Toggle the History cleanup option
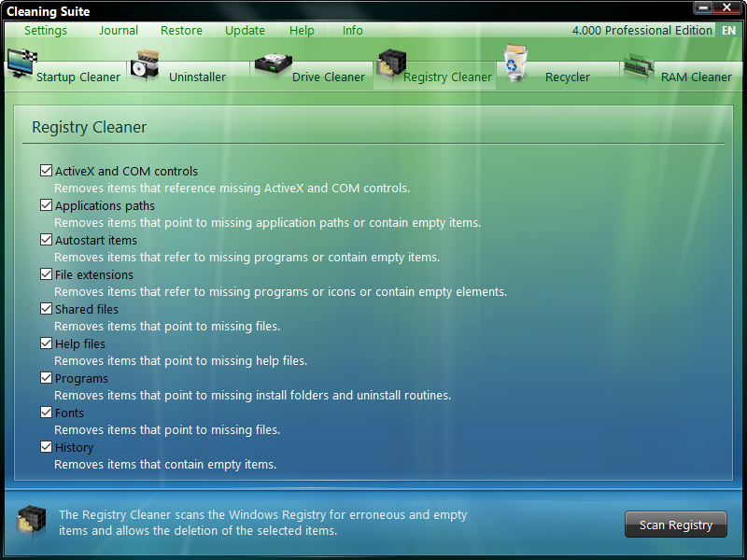Image resolution: width=747 pixels, height=560 pixels. pos(46,447)
